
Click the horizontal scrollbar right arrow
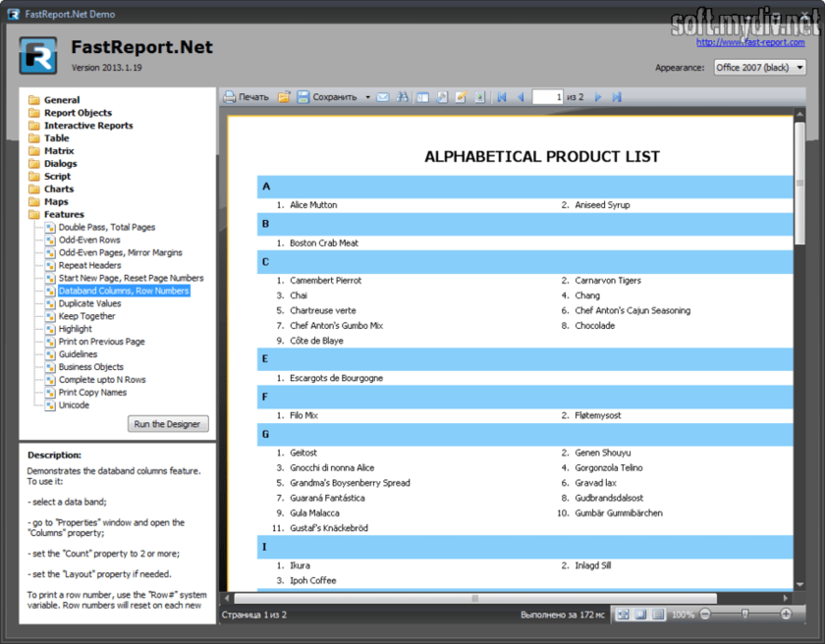[786, 598]
